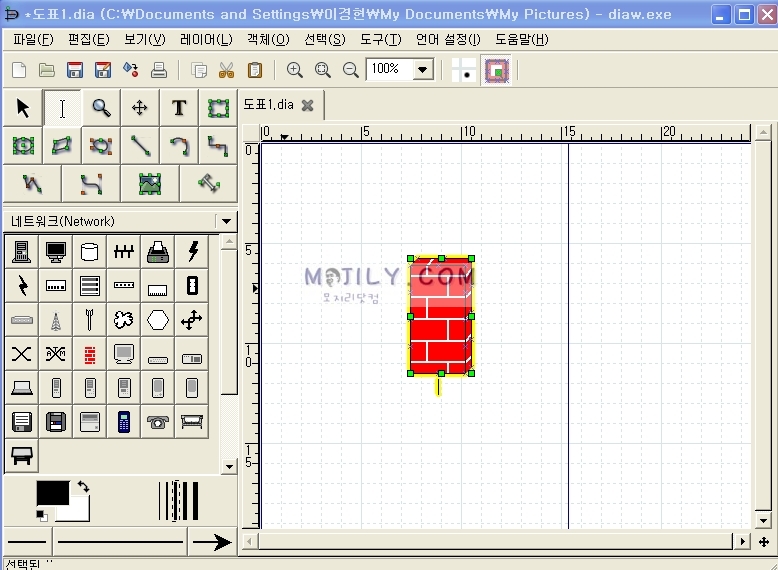Image resolution: width=778 pixels, height=570 pixels.
Task: Open the 언어 설정(I) menu
Action: 448,40
